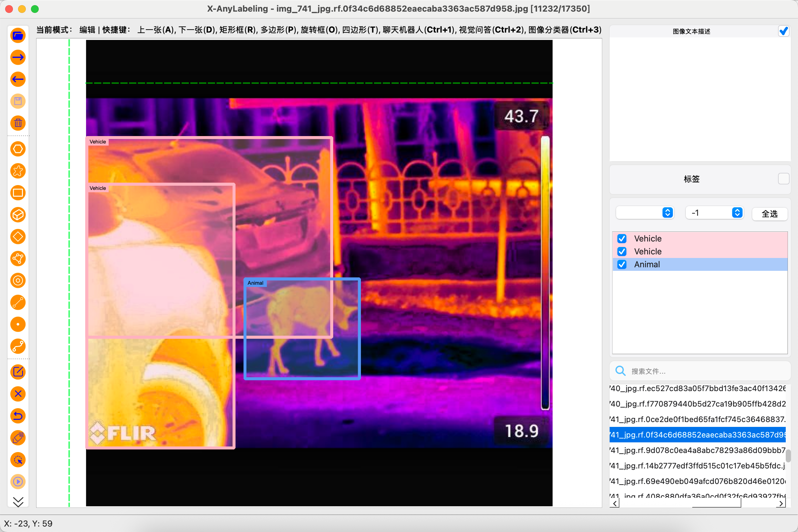Select the second Vehicle label entry
798x532 pixels.
coord(648,252)
